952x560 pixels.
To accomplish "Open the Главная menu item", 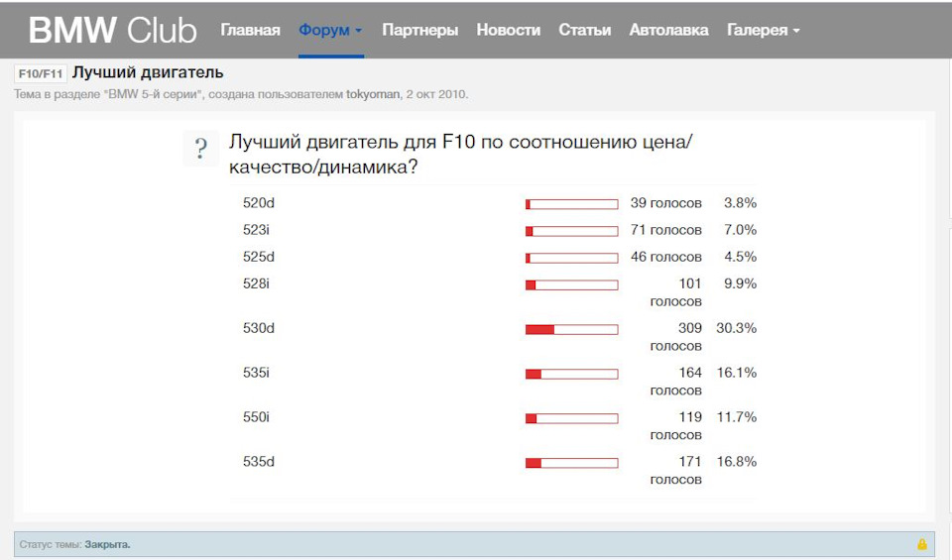I will coord(250,30).
